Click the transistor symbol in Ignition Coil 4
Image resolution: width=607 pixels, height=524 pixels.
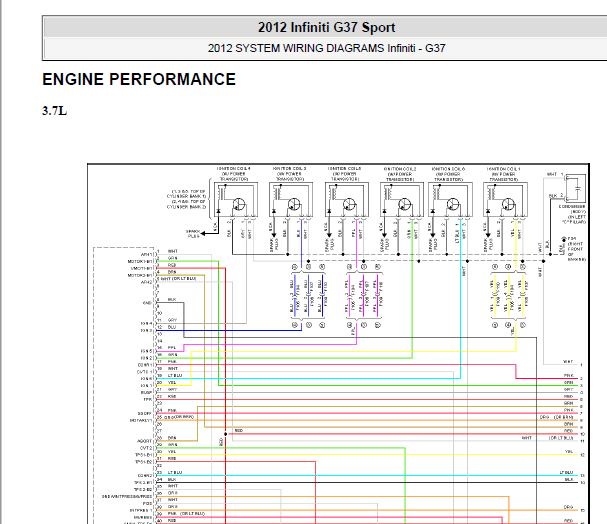(239, 204)
